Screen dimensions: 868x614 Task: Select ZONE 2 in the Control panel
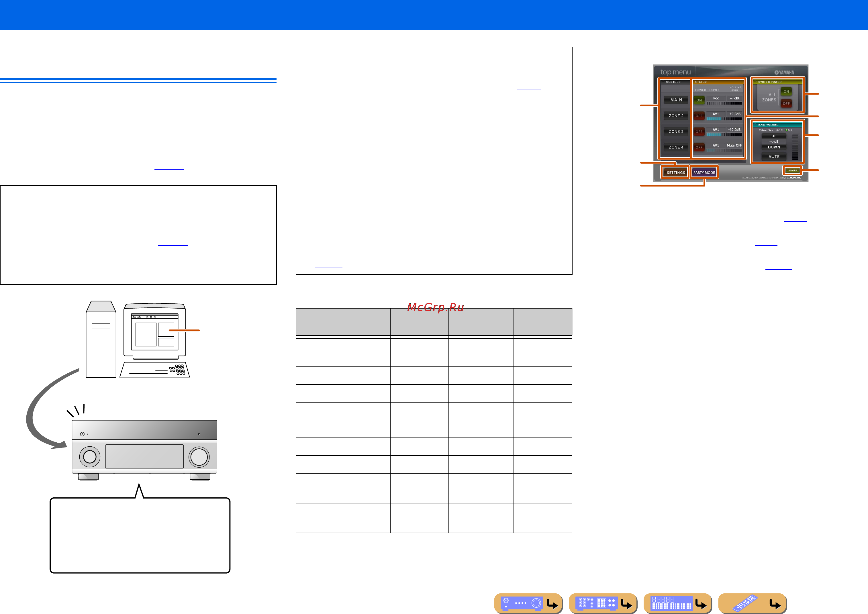click(x=676, y=116)
